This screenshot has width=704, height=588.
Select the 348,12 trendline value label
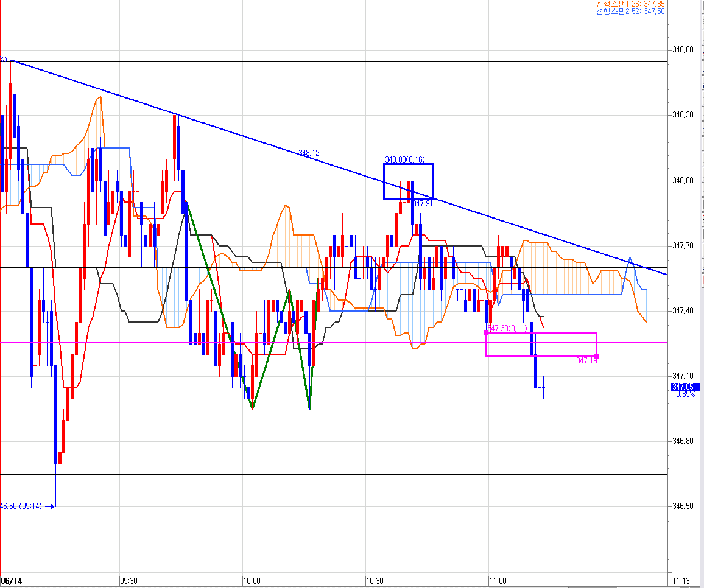pyautogui.click(x=309, y=153)
